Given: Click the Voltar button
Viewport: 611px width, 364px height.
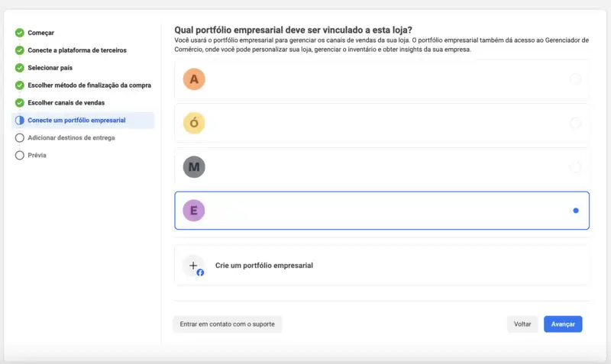Looking at the screenshot, I should 522,324.
